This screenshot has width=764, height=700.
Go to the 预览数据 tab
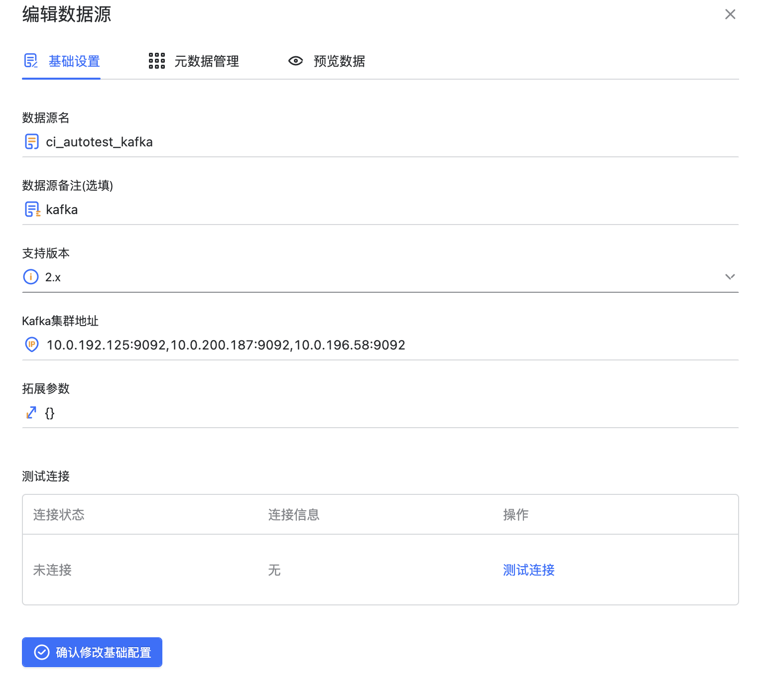(339, 61)
